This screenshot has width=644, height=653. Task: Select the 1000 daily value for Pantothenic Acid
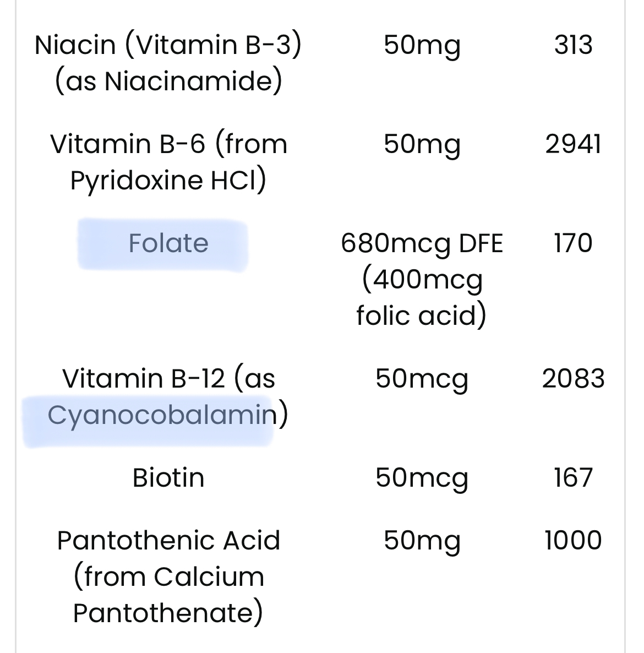(x=573, y=541)
